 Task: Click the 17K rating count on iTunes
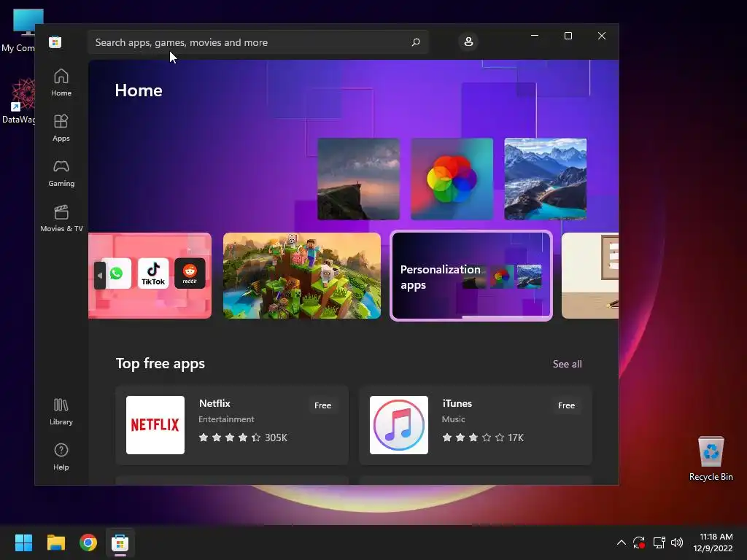pos(516,437)
